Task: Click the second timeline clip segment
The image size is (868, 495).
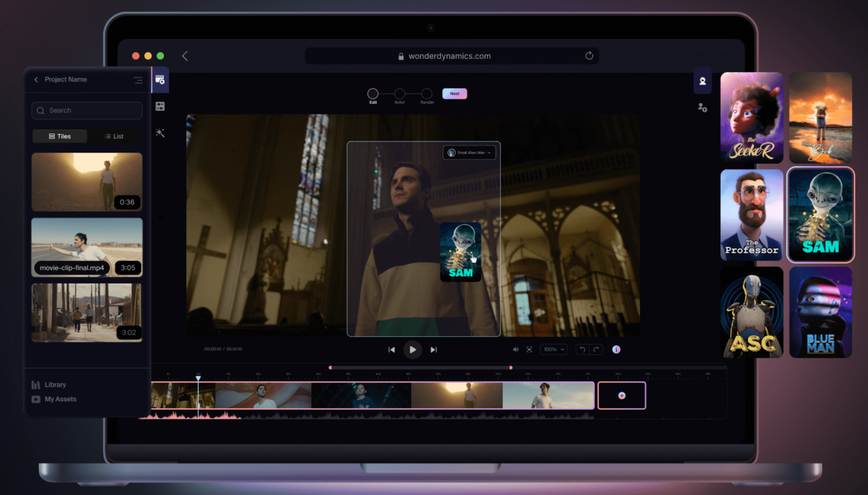Action: coord(263,396)
